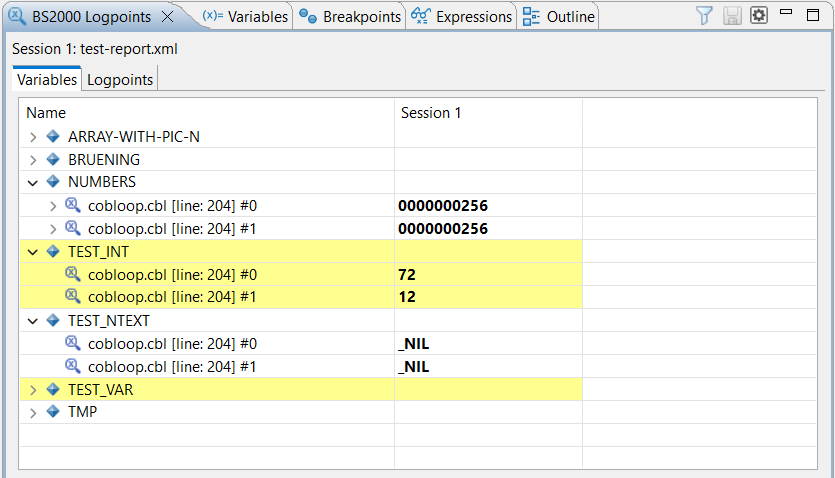835x478 pixels.
Task: Close the BS2000 Logpoints view tab
Action: coord(168,17)
